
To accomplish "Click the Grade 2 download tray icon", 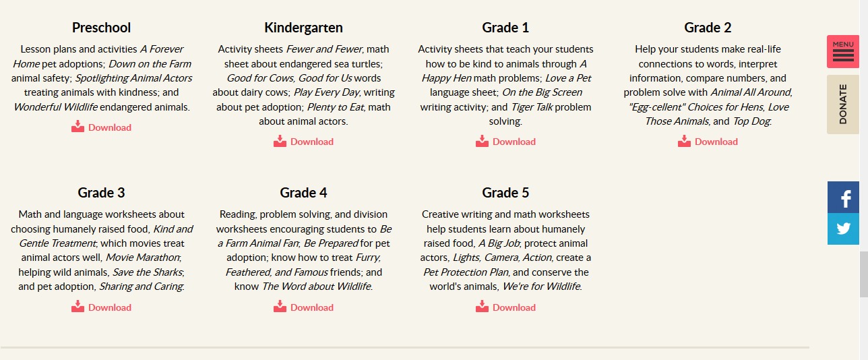I will (684, 140).
